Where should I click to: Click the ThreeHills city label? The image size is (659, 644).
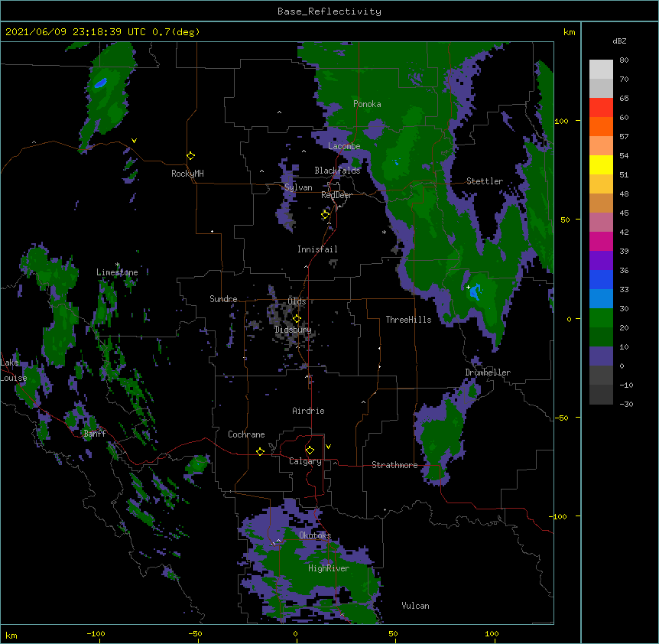pyautogui.click(x=408, y=320)
